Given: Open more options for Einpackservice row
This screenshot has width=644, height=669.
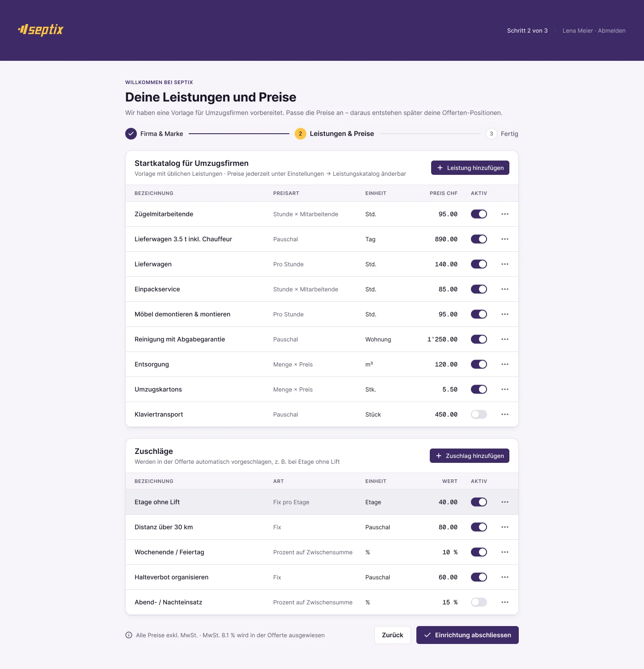Looking at the screenshot, I should click(505, 289).
